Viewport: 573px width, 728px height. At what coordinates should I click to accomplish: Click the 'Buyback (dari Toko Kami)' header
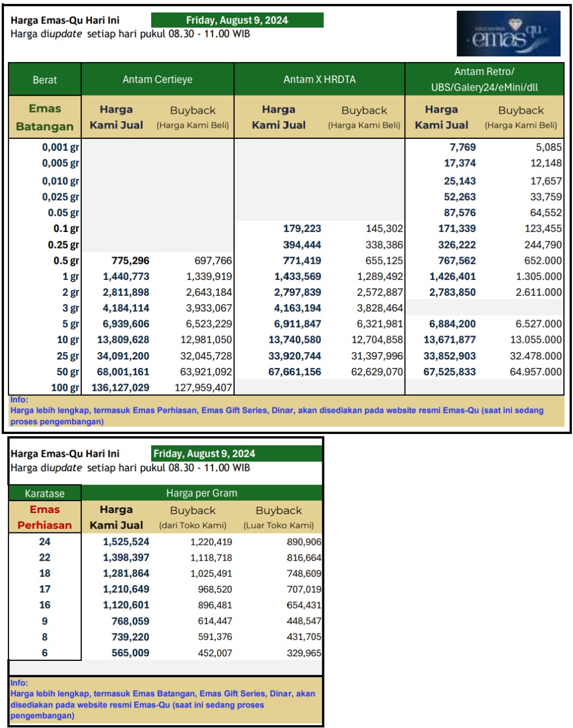point(193,517)
